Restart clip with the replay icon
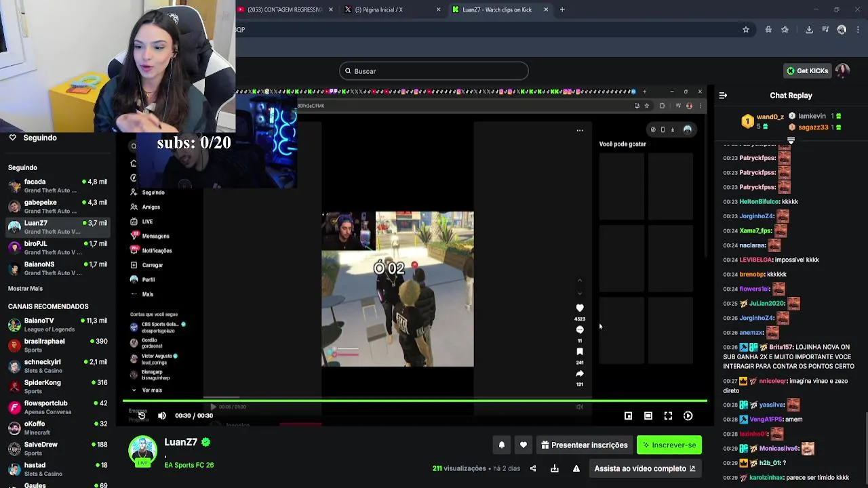 (x=141, y=415)
